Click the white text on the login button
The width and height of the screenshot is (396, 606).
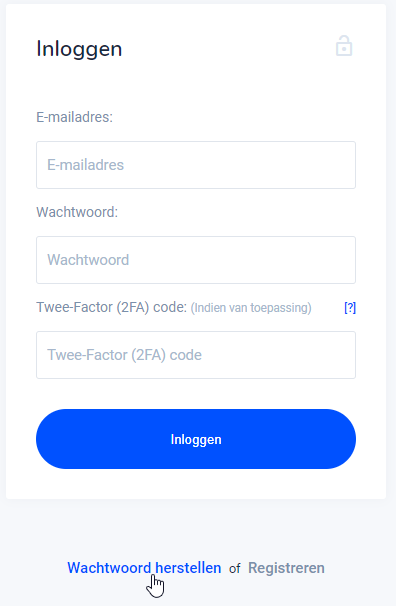tap(196, 439)
